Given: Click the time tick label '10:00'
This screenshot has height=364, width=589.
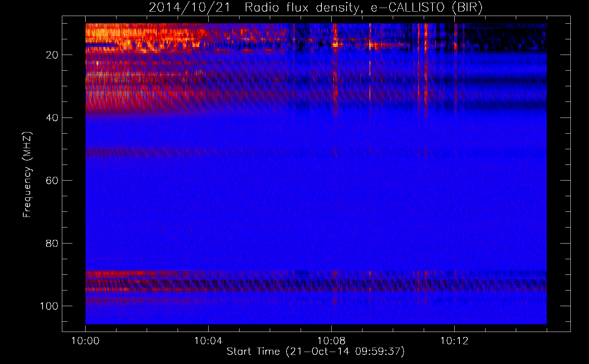Looking at the screenshot, I should [85, 341].
